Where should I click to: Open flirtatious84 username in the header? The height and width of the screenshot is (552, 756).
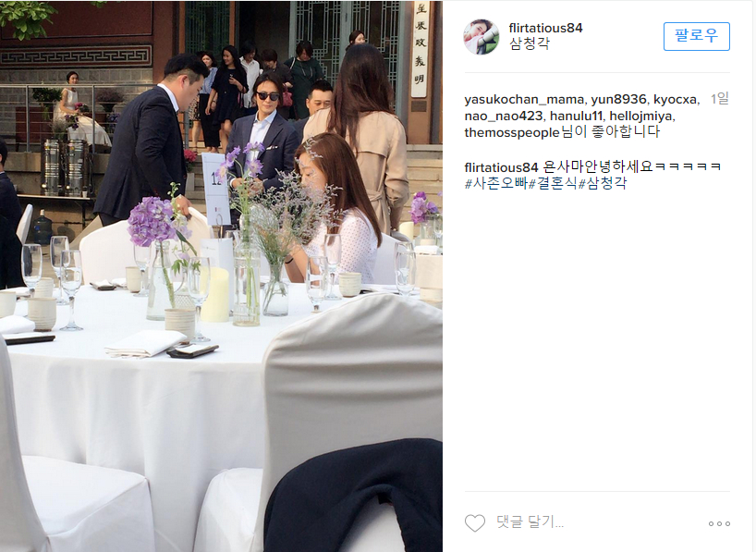[545, 29]
